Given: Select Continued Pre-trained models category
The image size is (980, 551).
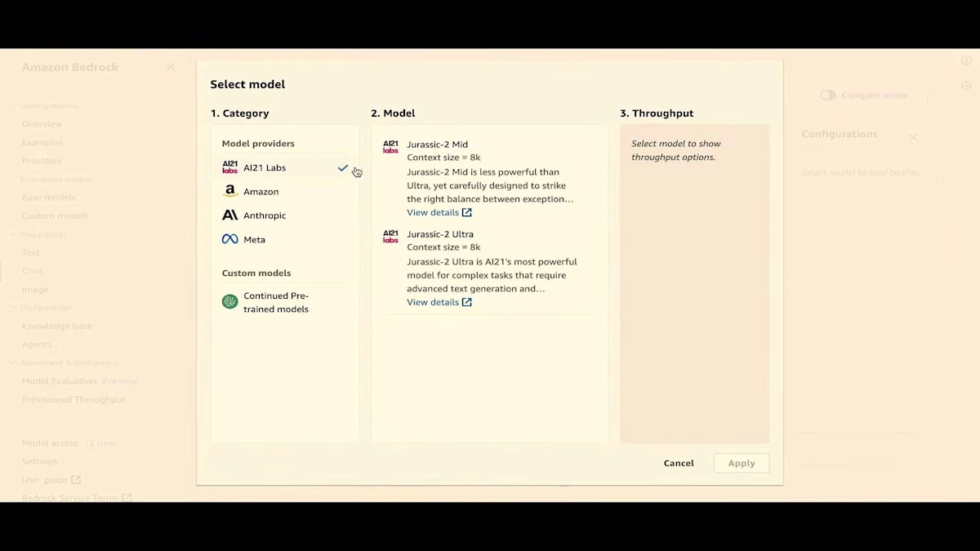Looking at the screenshot, I should tap(285, 302).
